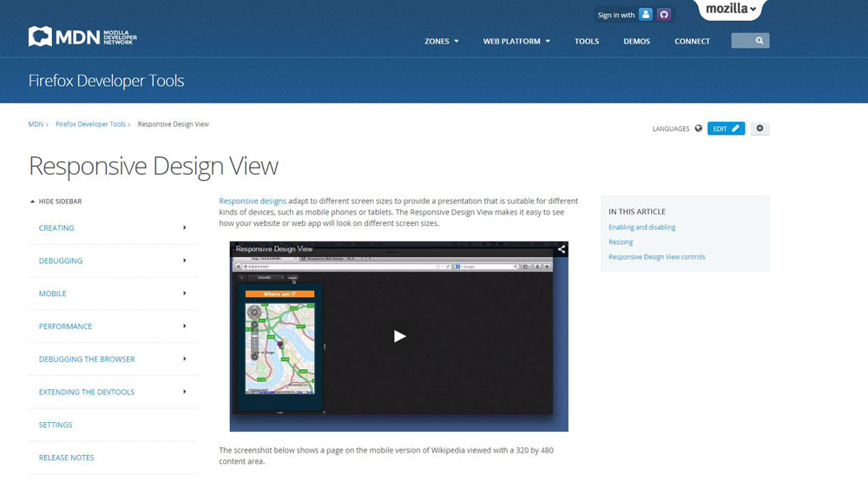Open the mozilla tab dropdown
868x482 pixels.
pos(731,9)
